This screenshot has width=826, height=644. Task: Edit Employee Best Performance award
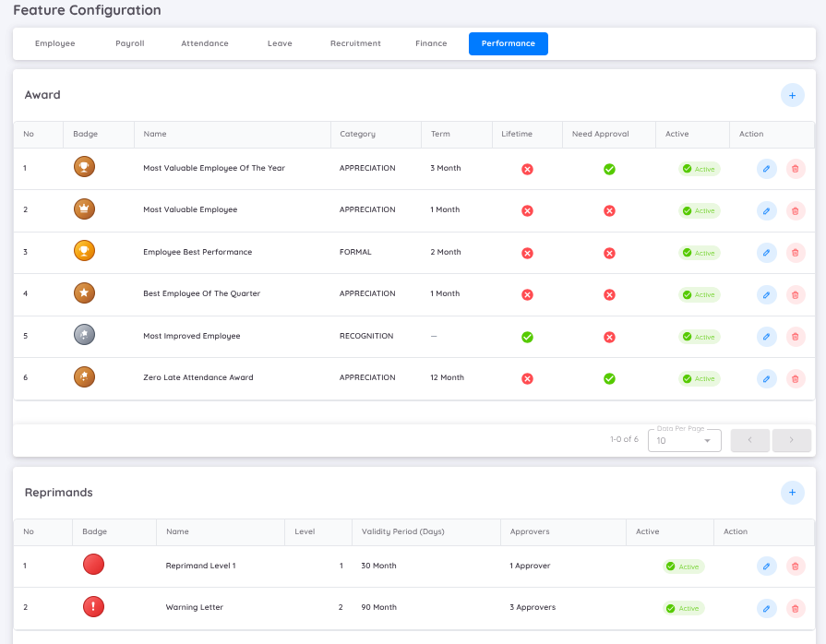pyautogui.click(x=767, y=253)
